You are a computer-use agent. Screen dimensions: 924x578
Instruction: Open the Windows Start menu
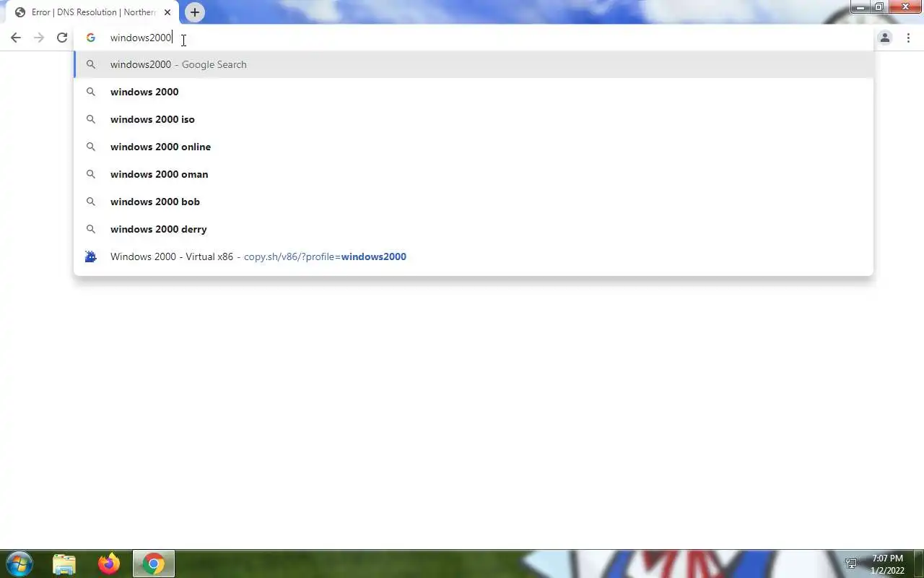19,564
